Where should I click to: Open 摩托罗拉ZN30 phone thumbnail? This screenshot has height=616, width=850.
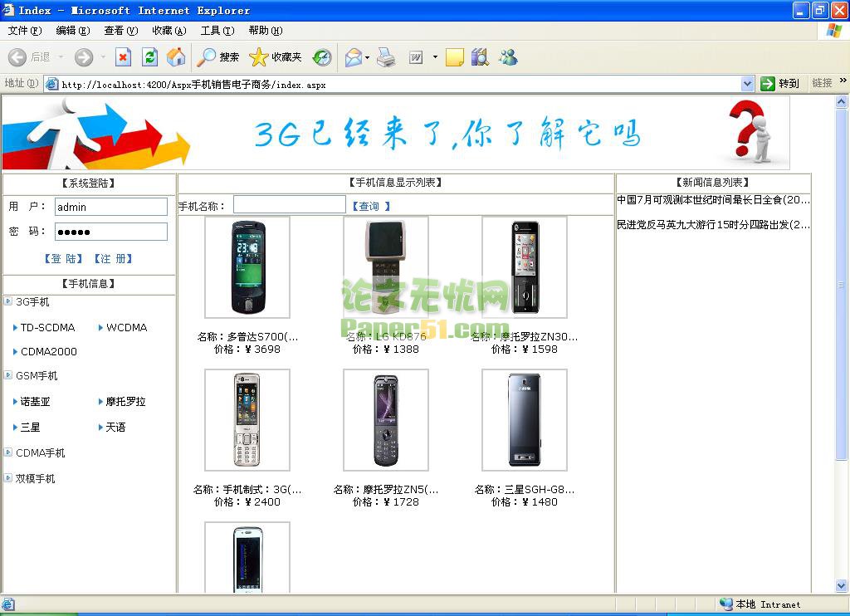[525, 267]
